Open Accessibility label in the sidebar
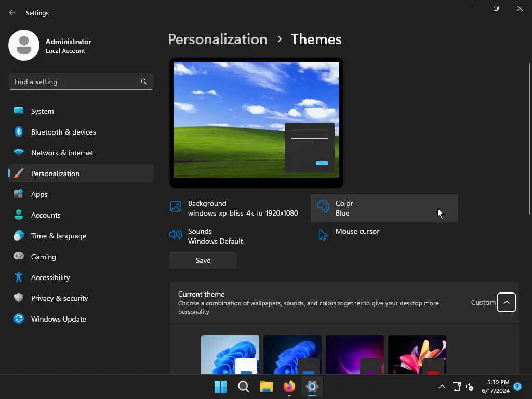The height and width of the screenshot is (399, 532). (x=50, y=277)
